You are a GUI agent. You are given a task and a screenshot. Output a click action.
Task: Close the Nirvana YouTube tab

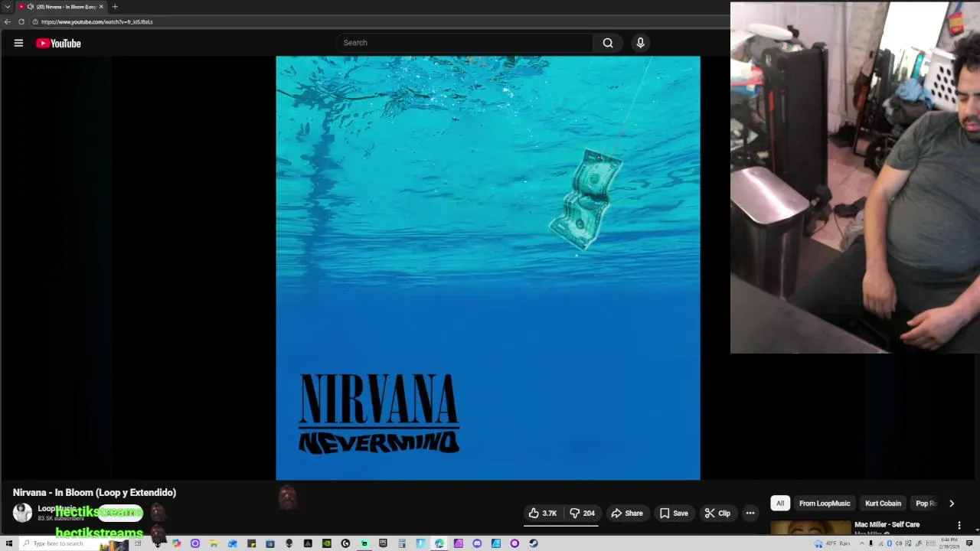[x=101, y=7]
